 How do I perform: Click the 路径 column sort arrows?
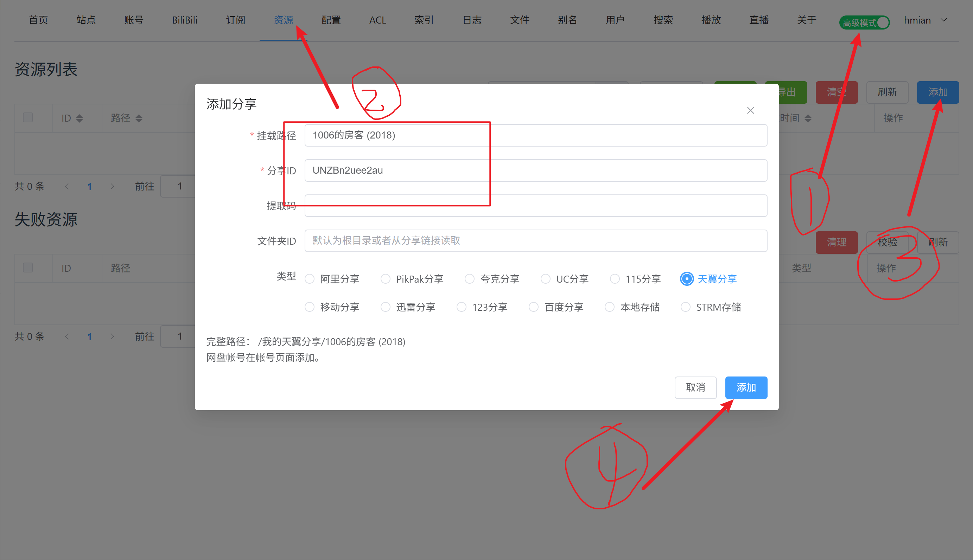click(x=139, y=118)
